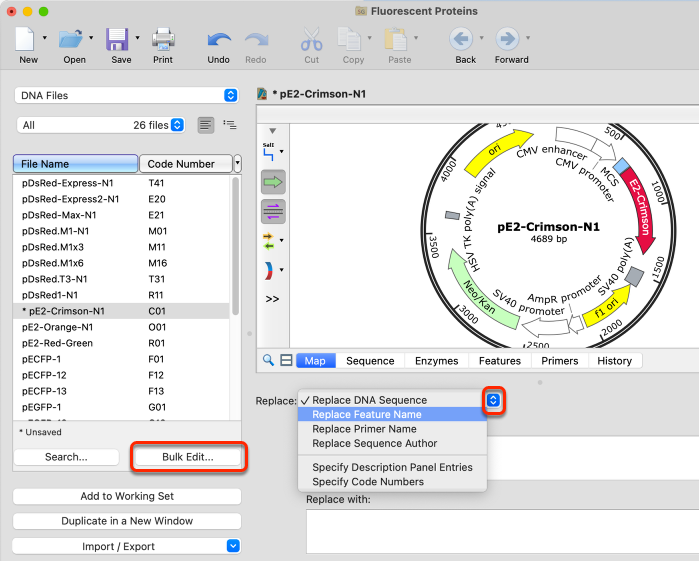Image resolution: width=699 pixels, height=561 pixels.
Task: Go Forward with the right arrow icon
Action: point(507,39)
